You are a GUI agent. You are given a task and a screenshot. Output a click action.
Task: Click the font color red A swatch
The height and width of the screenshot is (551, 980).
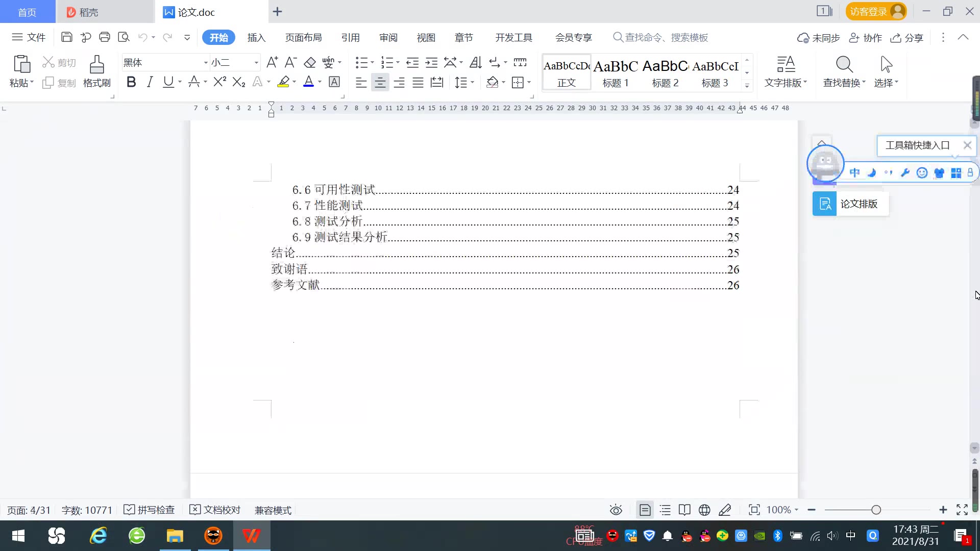[308, 82]
